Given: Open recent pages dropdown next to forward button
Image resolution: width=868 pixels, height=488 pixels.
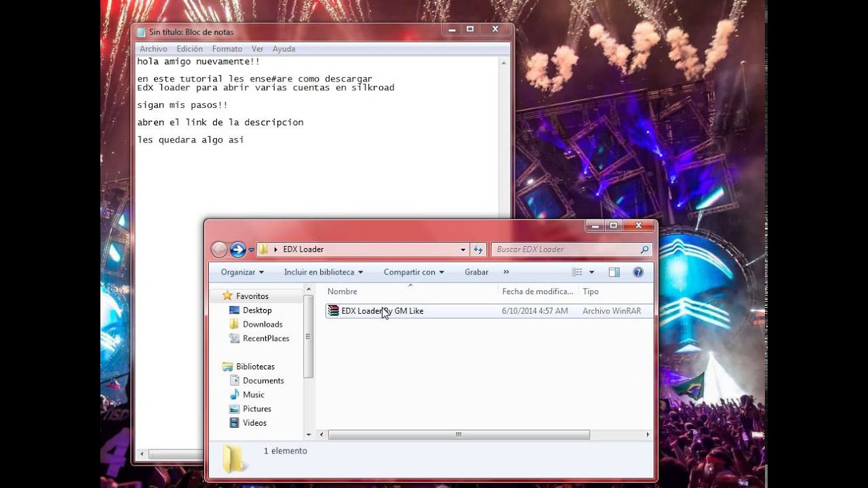Looking at the screenshot, I should 251,249.
